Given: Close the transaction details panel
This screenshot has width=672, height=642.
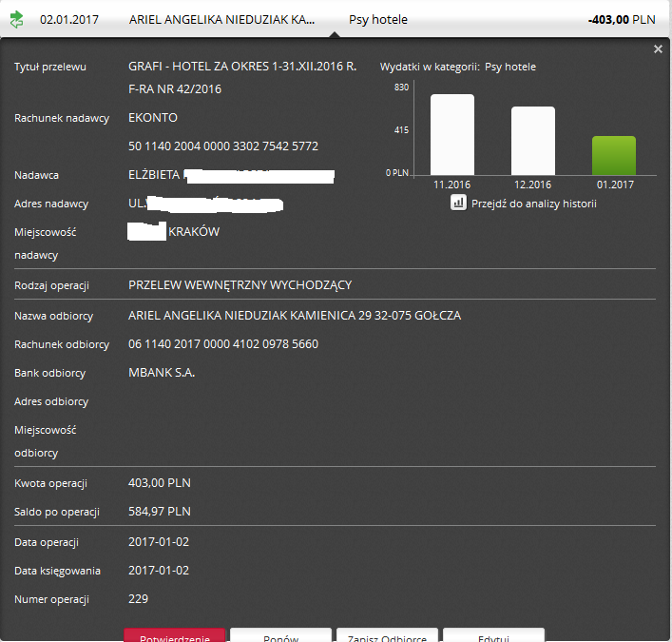Looking at the screenshot, I should point(658,49).
